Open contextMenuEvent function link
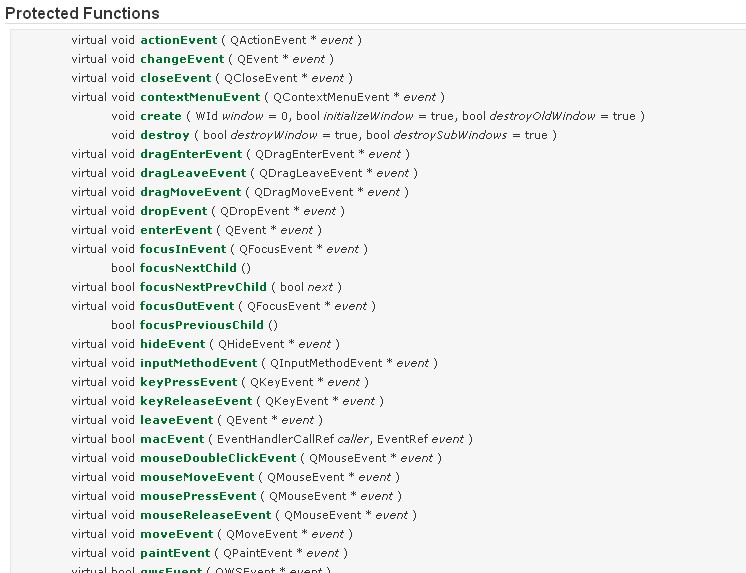 pos(200,97)
